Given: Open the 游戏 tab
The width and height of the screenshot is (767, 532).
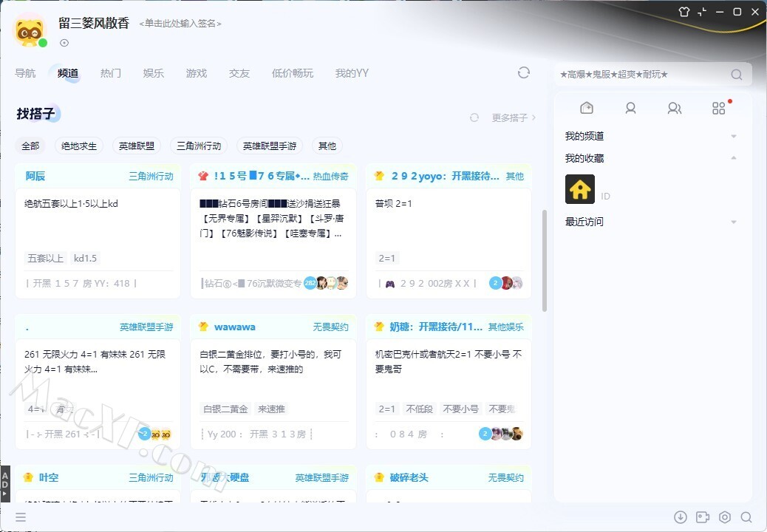Looking at the screenshot, I should point(196,73).
